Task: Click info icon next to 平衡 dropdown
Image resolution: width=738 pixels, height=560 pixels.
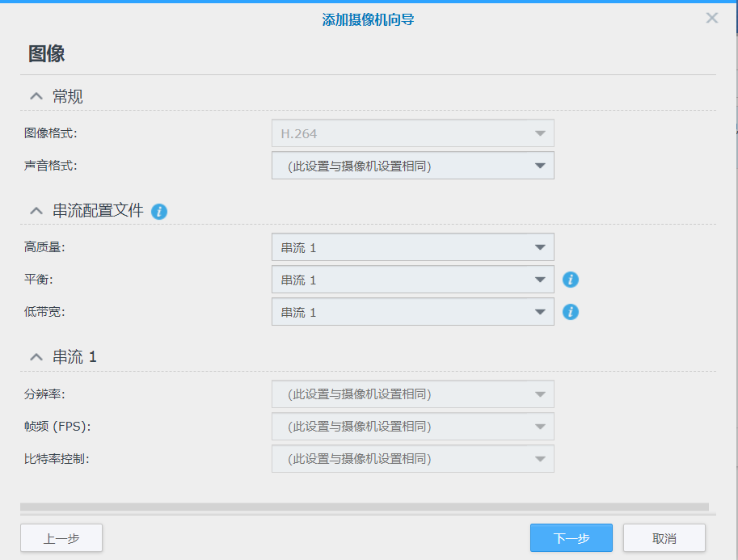Action: 571,280
